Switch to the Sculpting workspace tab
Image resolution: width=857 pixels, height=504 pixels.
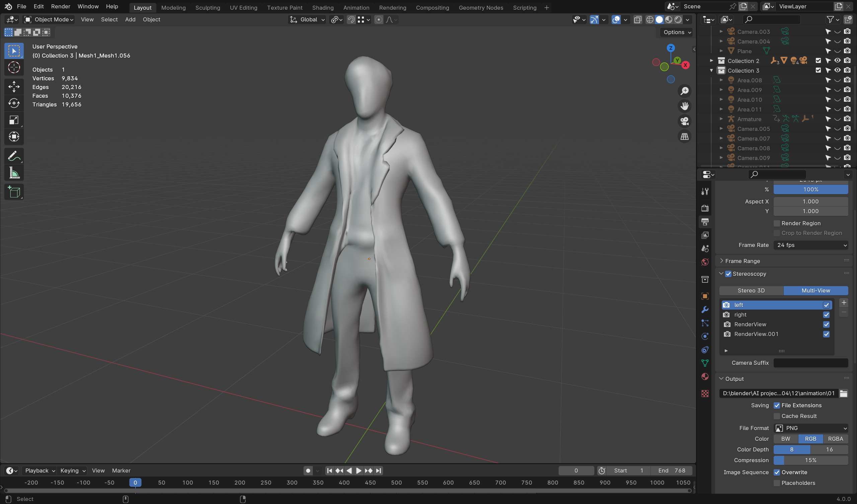(208, 7)
